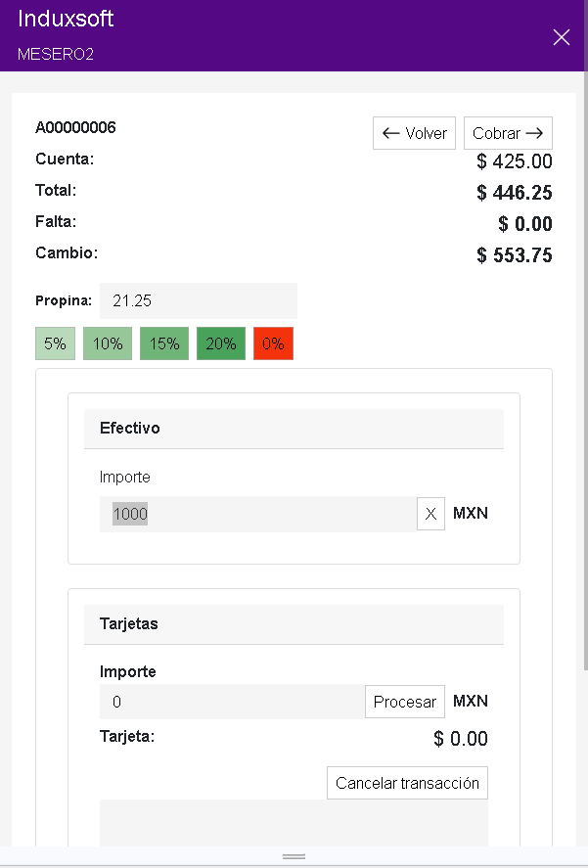588x868 pixels.
Task: Select the 10% tip button
Action: pyautogui.click(x=108, y=343)
